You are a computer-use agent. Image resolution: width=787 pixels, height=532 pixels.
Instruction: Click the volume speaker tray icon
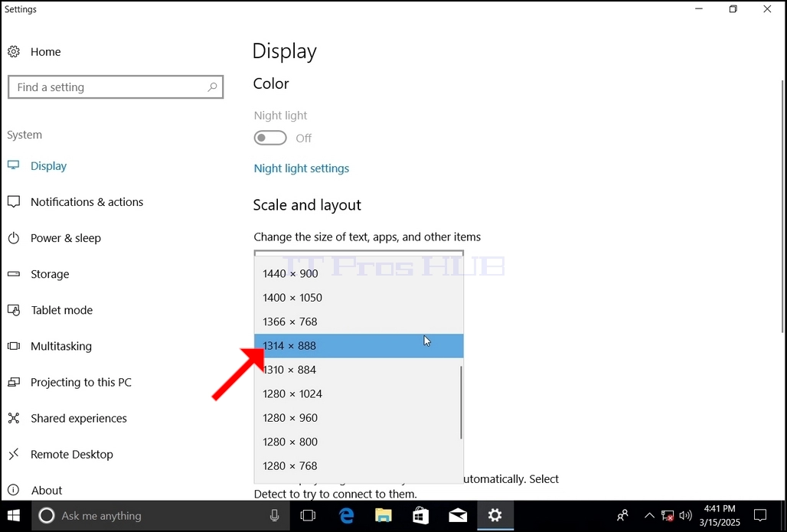click(685, 515)
